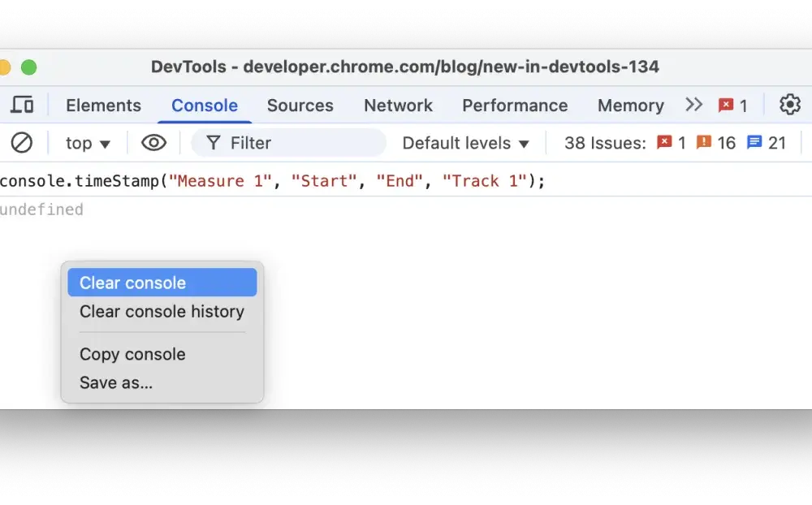Click the blue info issues icon
This screenshot has width=812, height=505.
tap(754, 142)
